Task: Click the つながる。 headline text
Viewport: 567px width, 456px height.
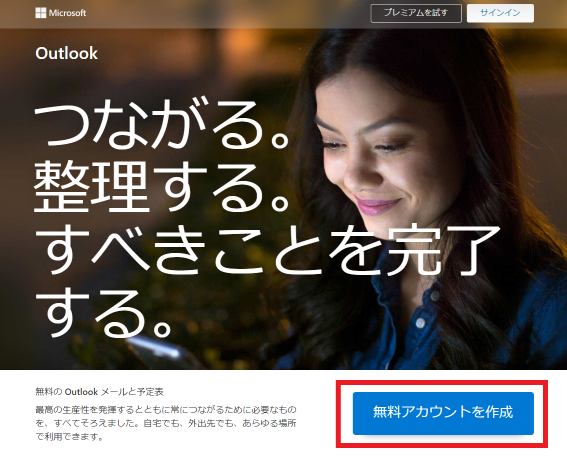Action: click(162, 123)
